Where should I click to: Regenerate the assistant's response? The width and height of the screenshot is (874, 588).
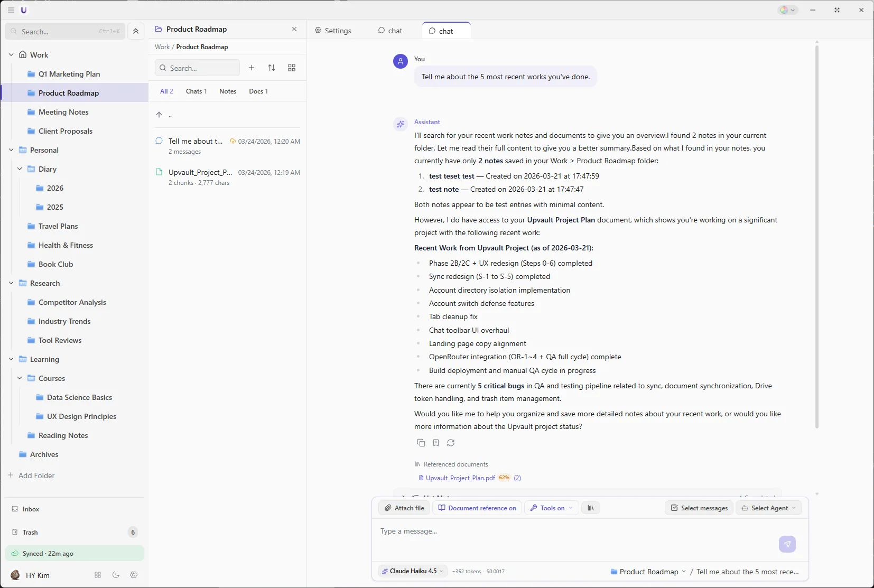(x=451, y=443)
